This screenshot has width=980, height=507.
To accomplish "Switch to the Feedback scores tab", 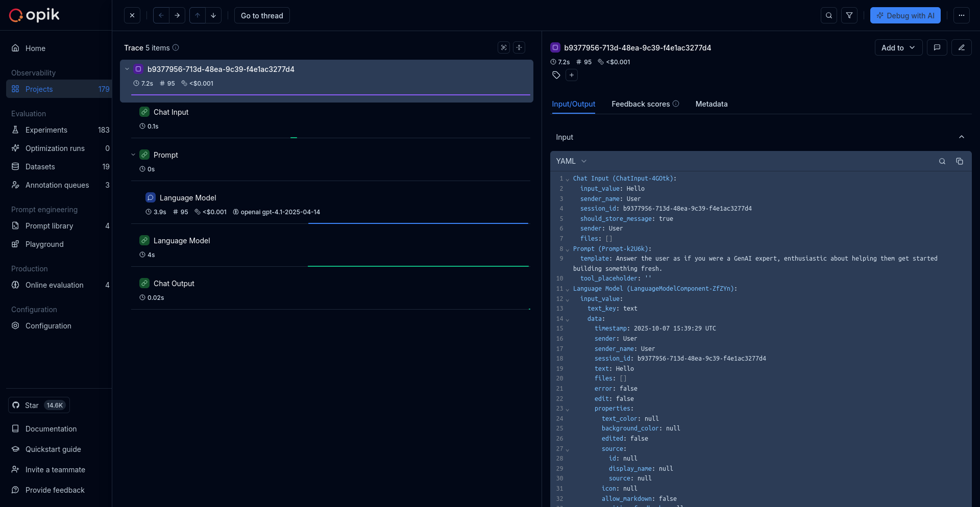I will click(641, 104).
